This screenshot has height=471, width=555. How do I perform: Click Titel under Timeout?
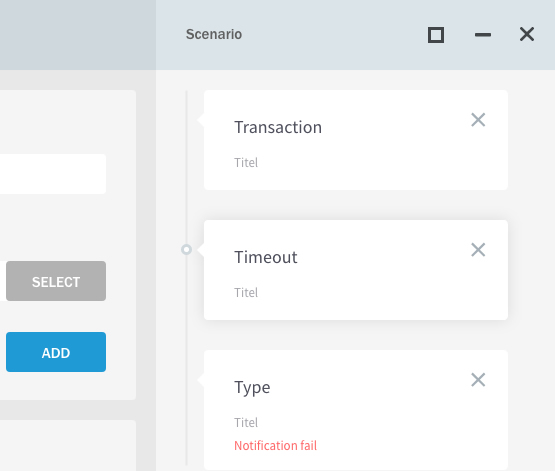(x=246, y=292)
